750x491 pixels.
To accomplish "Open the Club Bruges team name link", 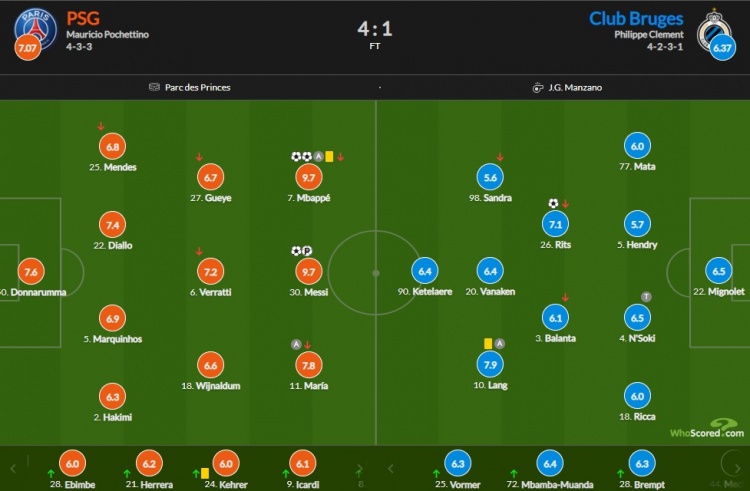I will click(x=636, y=18).
